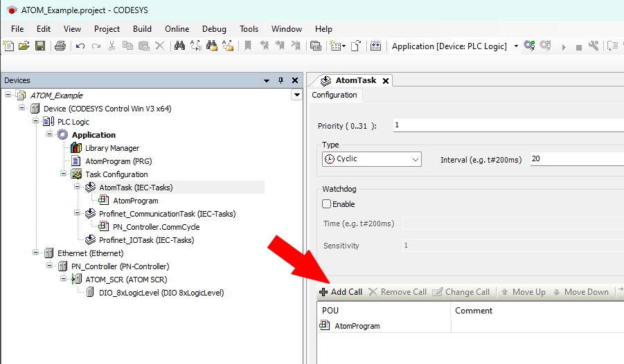Click the Delete X toolbar icon

(x=159, y=46)
